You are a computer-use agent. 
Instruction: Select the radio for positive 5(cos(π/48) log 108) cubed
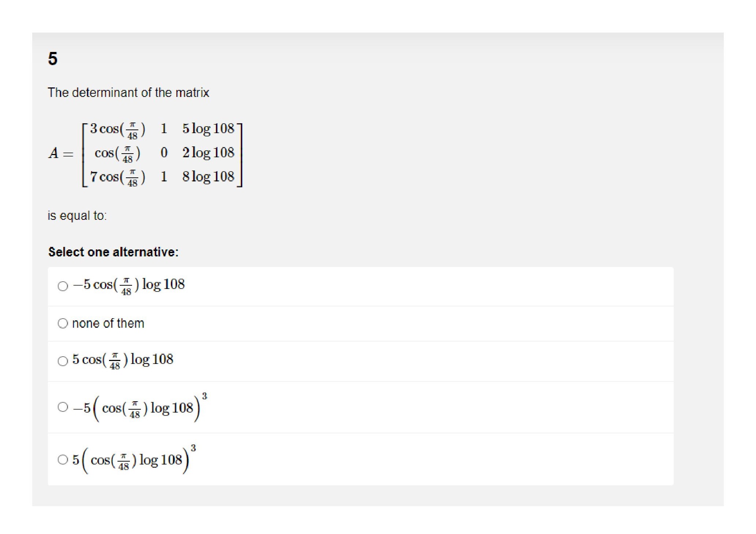(x=63, y=459)
